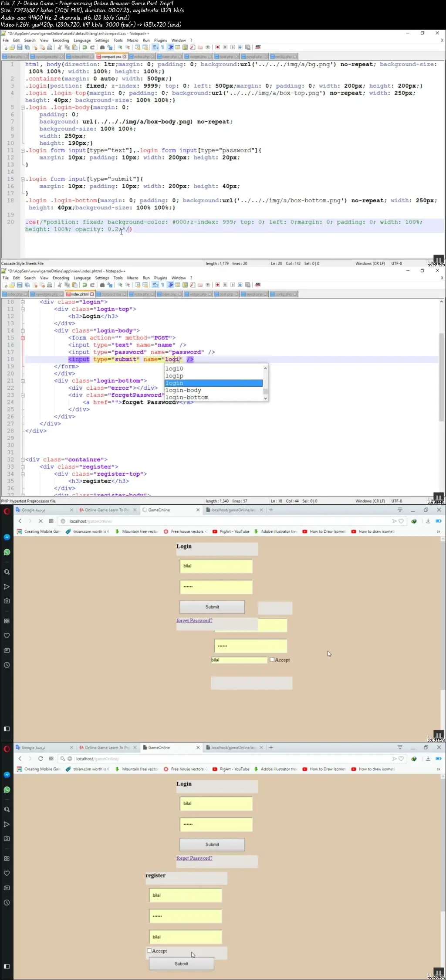
Task: Open the Plugins menu in the index.phtml window
Action: 160,278
